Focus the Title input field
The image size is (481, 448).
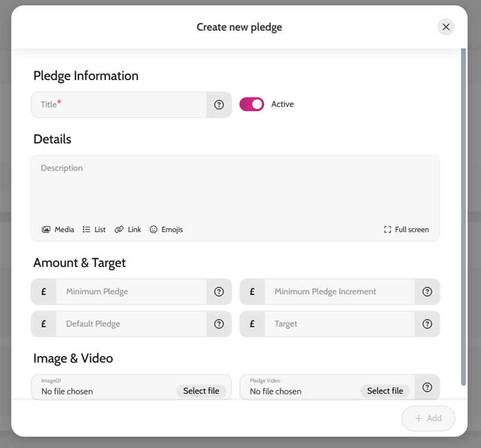coord(119,105)
